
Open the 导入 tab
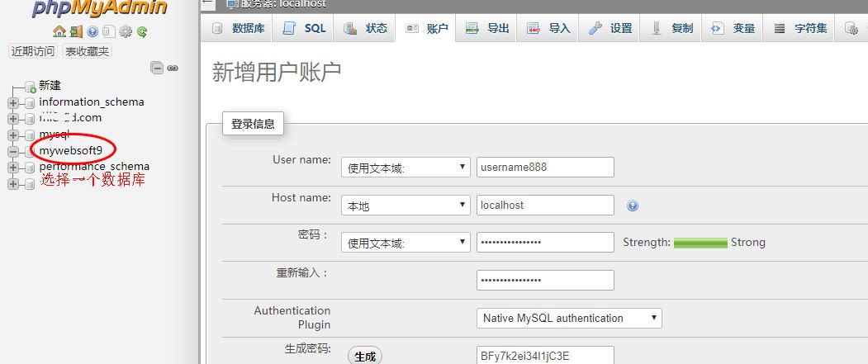pos(548,28)
